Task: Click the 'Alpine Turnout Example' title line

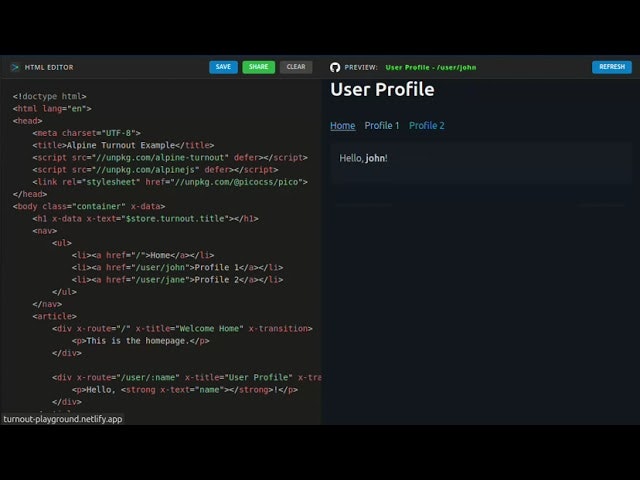Action: (123, 145)
